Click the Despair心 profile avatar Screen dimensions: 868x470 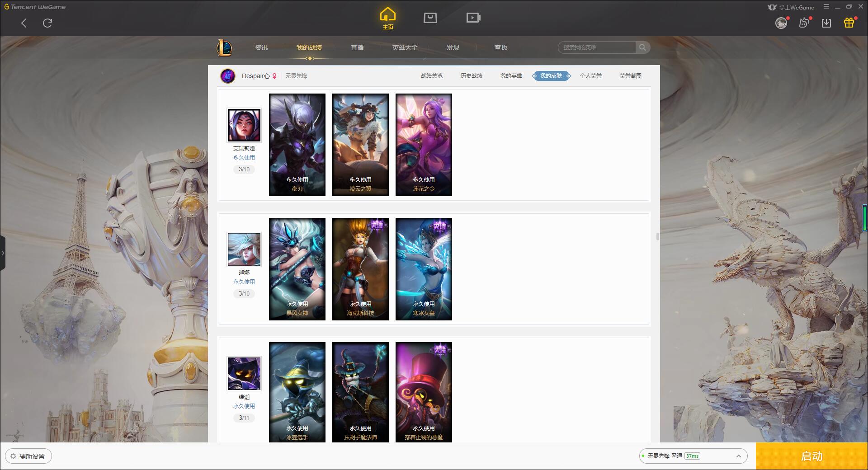pyautogui.click(x=228, y=76)
